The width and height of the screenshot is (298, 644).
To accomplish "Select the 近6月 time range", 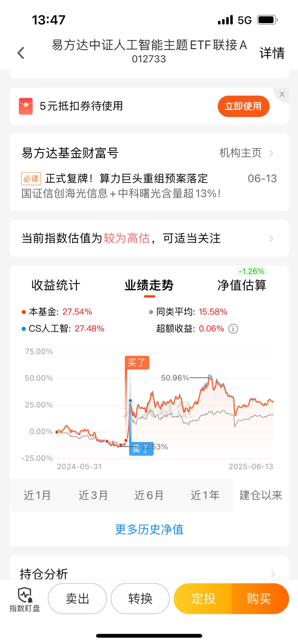I will tap(149, 495).
